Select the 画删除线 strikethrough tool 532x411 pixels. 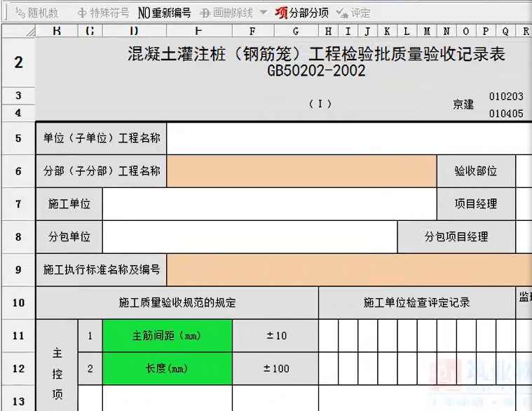[x=226, y=13]
